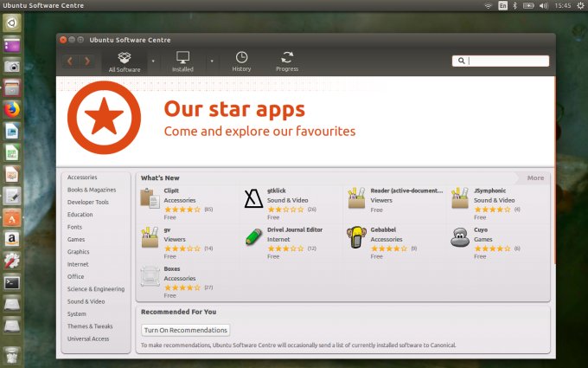Open the Cuyo game icon
This screenshot has width=588, height=368.
(x=460, y=238)
